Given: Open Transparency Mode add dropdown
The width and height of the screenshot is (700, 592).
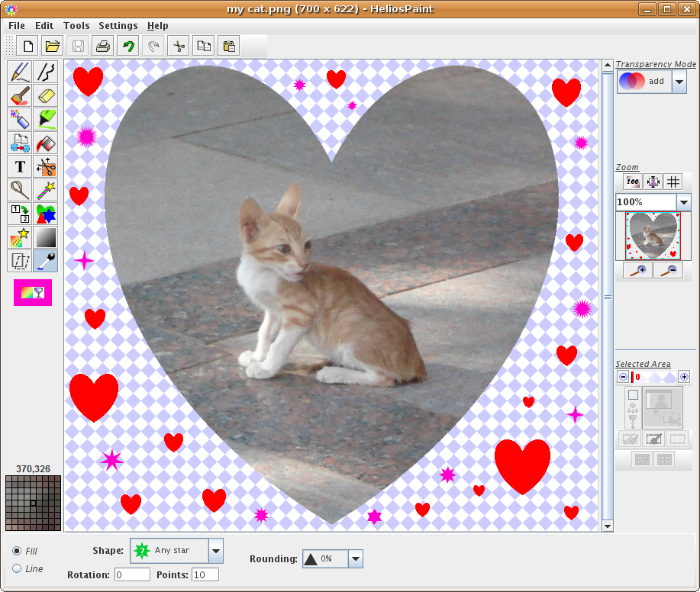Looking at the screenshot, I should tap(679, 82).
